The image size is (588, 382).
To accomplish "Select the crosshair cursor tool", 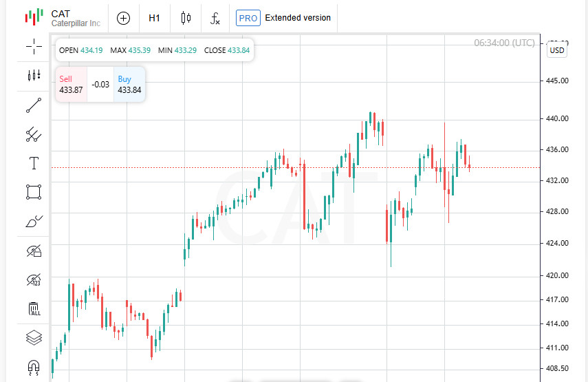I will (x=34, y=47).
